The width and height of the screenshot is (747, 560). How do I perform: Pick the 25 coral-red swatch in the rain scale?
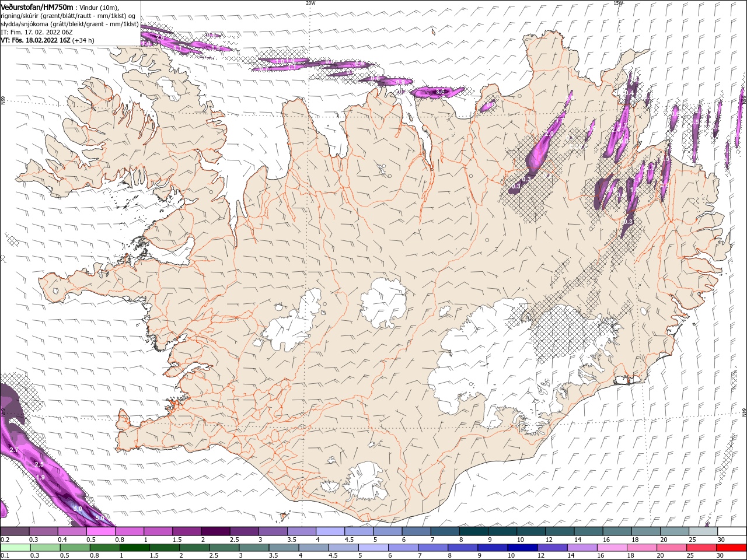tap(701, 548)
